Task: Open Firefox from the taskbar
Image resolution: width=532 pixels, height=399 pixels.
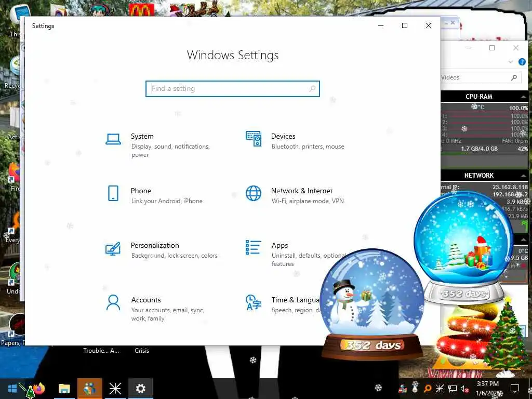Action: (38, 389)
